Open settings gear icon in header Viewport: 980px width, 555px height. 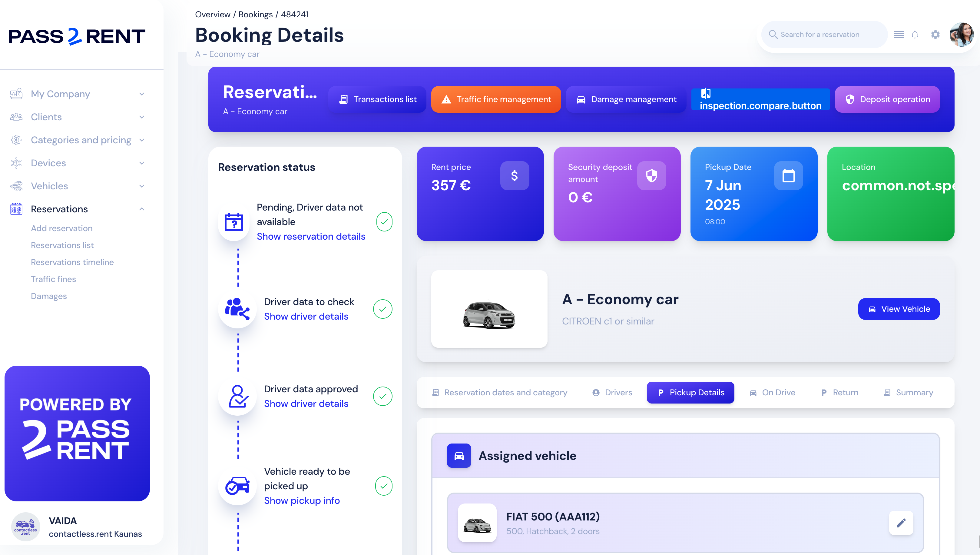(935, 35)
